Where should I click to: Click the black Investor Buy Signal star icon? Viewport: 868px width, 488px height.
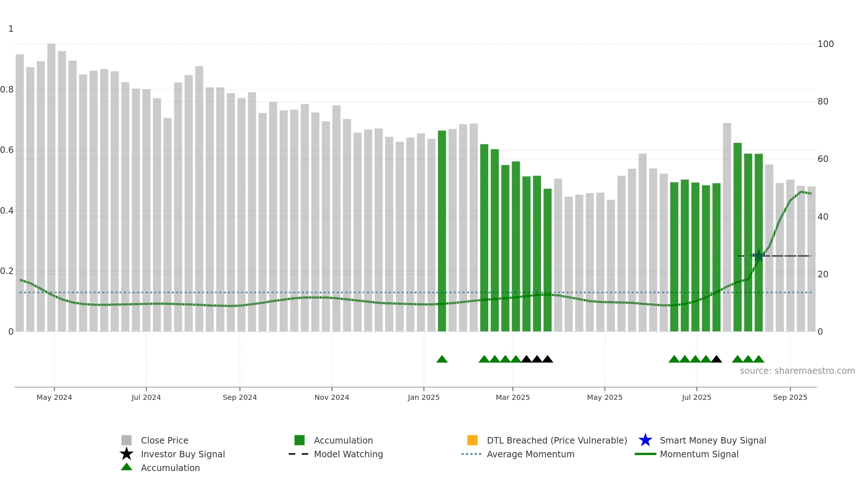pos(127,454)
